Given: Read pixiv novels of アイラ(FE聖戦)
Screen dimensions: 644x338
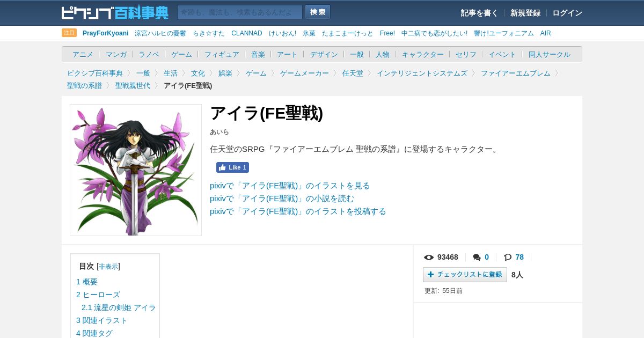Looking at the screenshot, I should pos(282,199).
